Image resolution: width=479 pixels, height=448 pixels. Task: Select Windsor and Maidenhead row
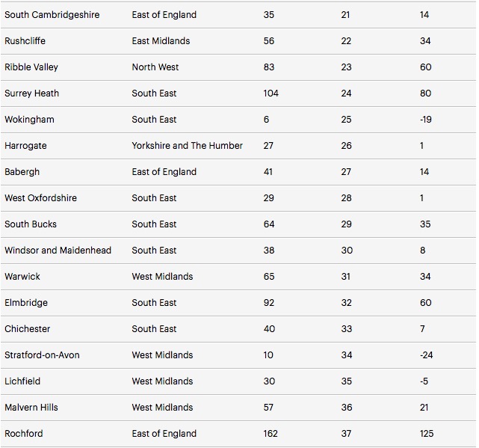click(x=238, y=251)
